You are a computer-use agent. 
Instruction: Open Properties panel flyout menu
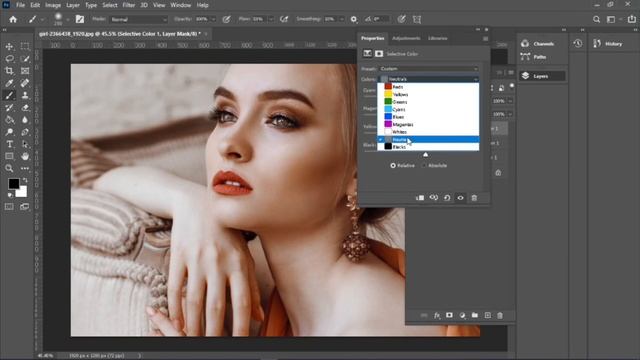[485, 39]
